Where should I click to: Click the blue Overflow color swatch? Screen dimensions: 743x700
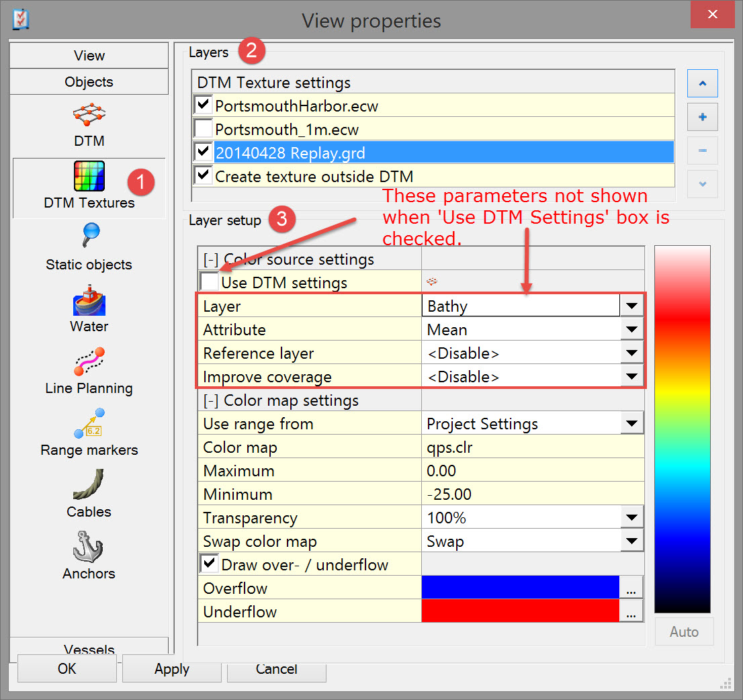coord(520,588)
